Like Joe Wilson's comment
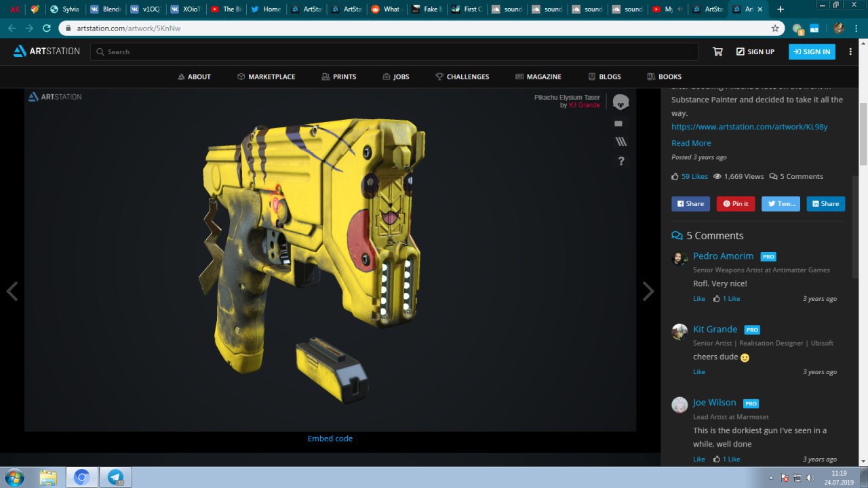This screenshot has height=488, width=868. tap(699, 459)
